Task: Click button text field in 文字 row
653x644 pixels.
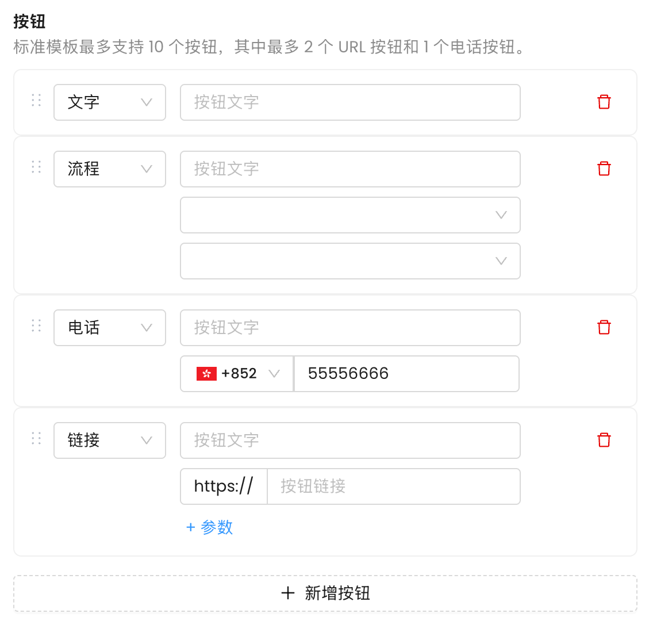Action: point(350,102)
